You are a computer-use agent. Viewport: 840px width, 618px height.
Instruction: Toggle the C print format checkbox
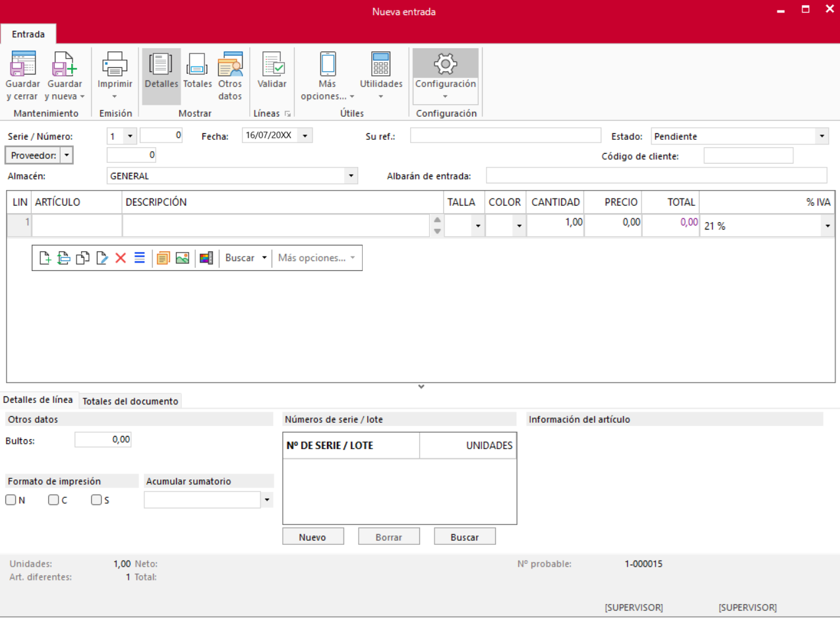pyautogui.click(x=53, y=500)
